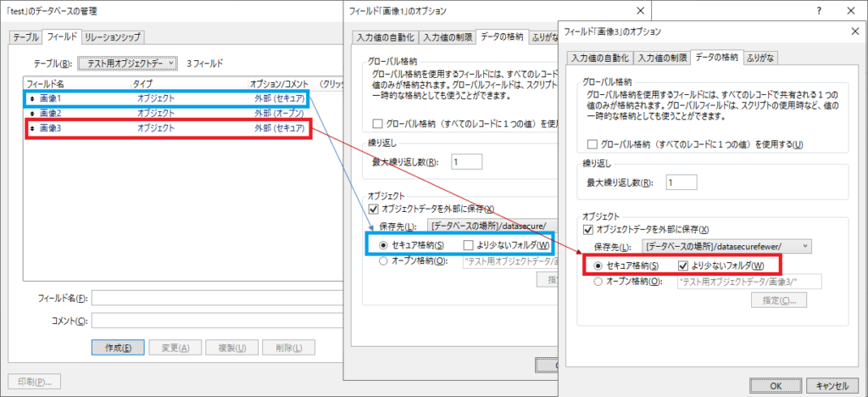The height and width of the screenshot is (397, 868).
Task: Click the 作成 button
Action: point(118,348)
